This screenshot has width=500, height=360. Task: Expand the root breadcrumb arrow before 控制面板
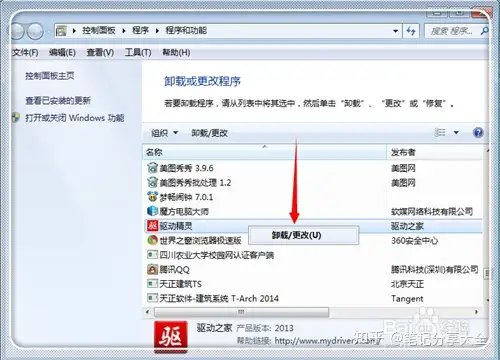74,31
